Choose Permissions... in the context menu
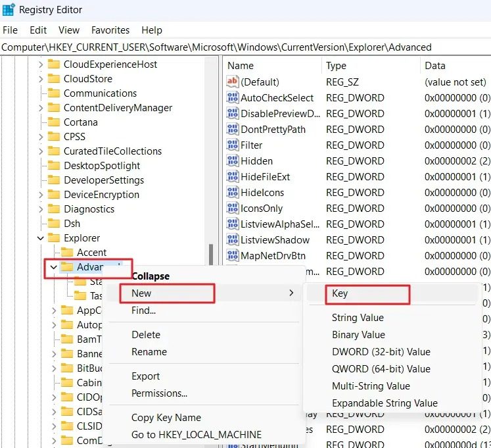This screenshot has height=448, width=491. 159,393
